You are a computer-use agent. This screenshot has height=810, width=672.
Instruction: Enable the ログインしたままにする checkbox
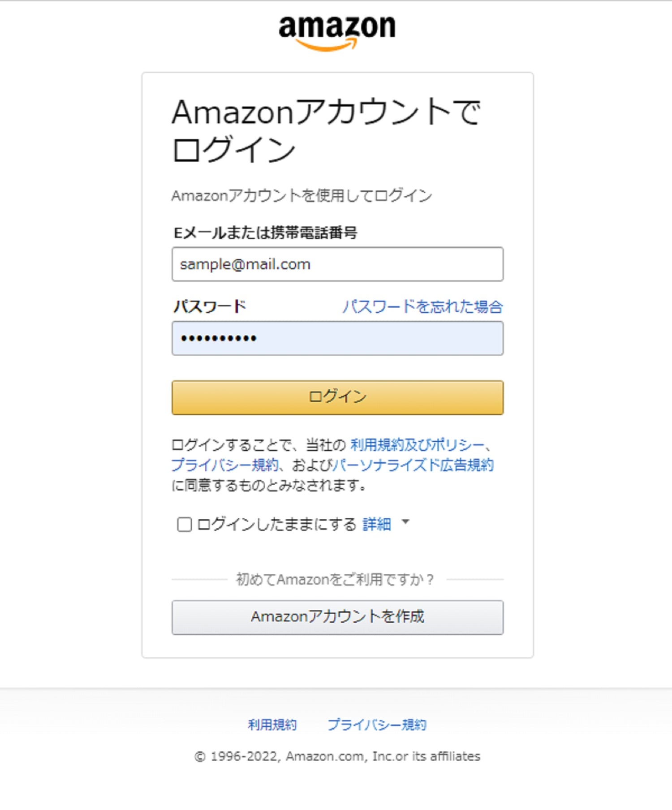click(x=185, y=524)
